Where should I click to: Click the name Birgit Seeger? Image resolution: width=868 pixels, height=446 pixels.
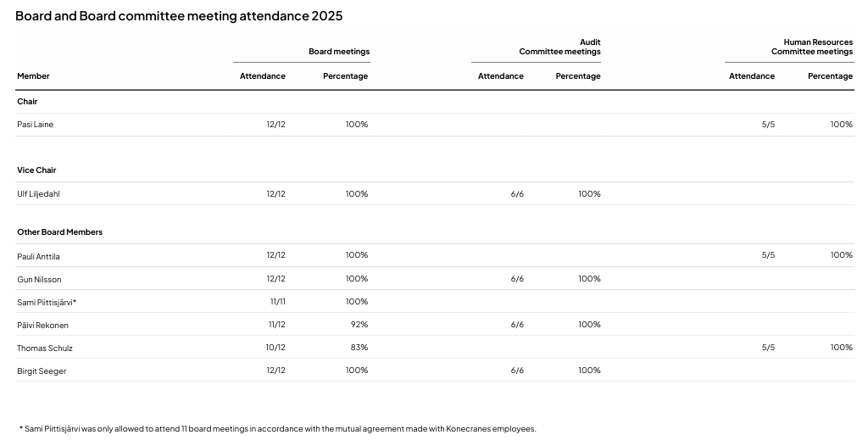pyautogui.click(x=42, y=371)
